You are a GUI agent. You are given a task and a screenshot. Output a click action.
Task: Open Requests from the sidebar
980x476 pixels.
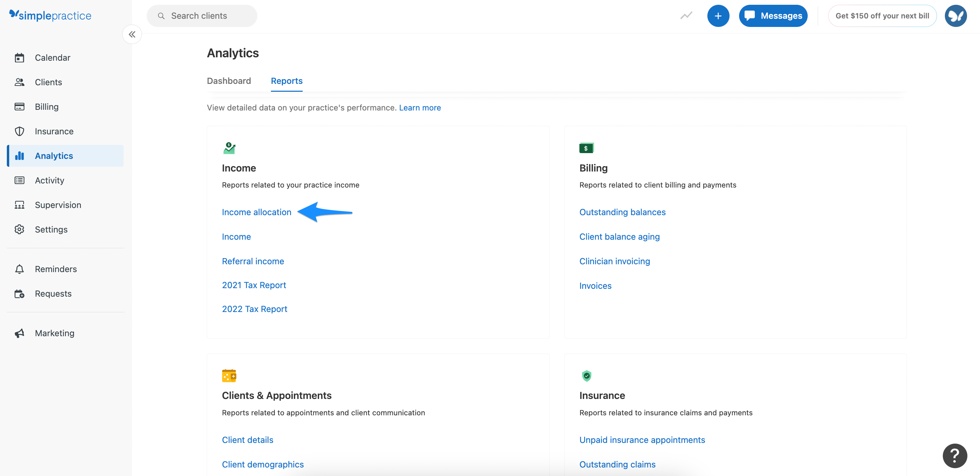[x=53, y=293]
